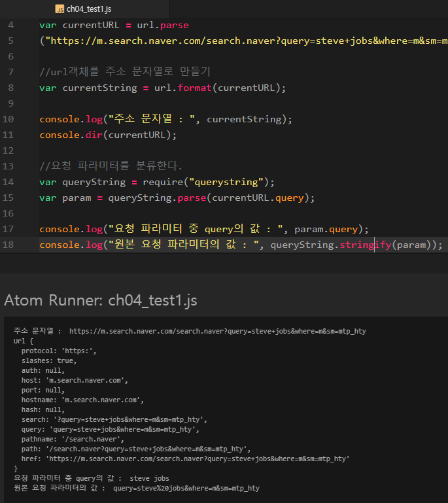Image resolution: width=448 pixels, height=503 pixels.
Task: Click the word 'stringify' on line 18
Action: coord(366,245)
